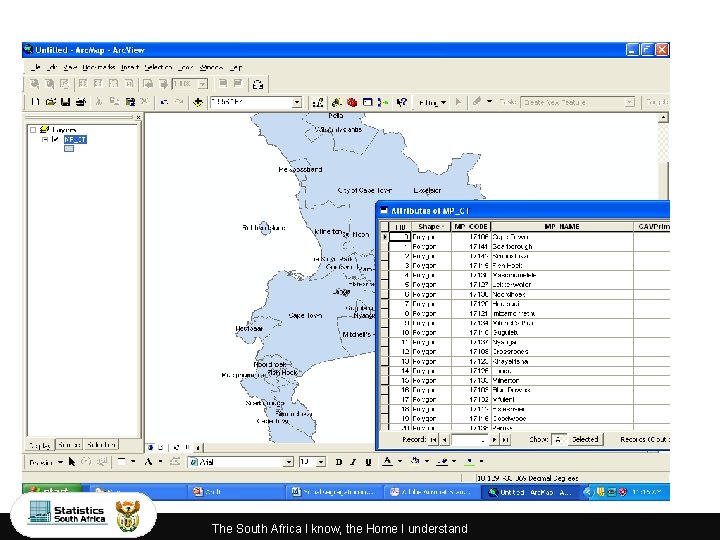Click the Khayelitsha cell in attribute table
This screenshot has width=720, height=540.
coord(562,361)
